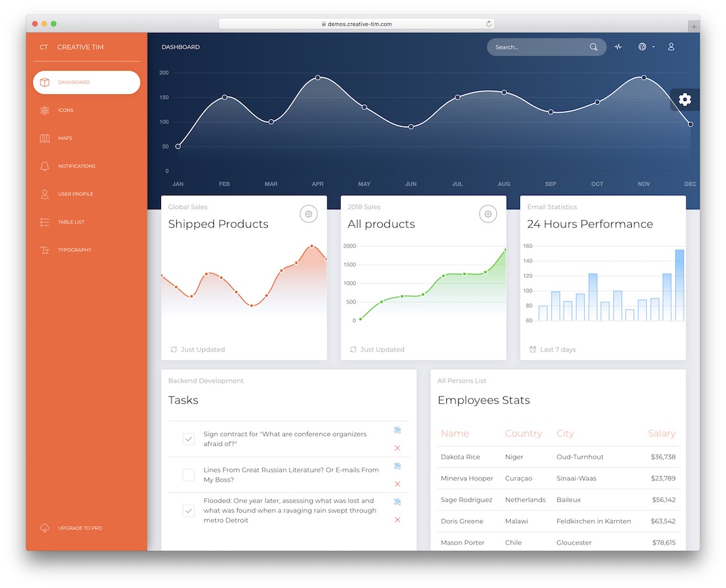
Task: Click the CT logo abbreviation
Action: pos(44,48)
